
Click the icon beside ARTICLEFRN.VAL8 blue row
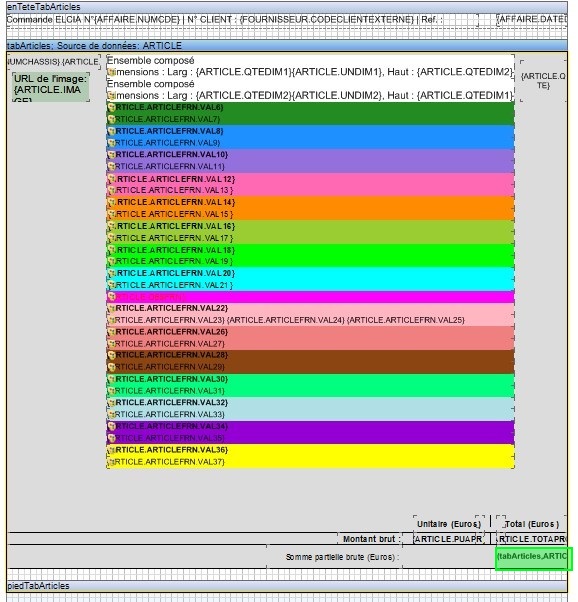111,131
